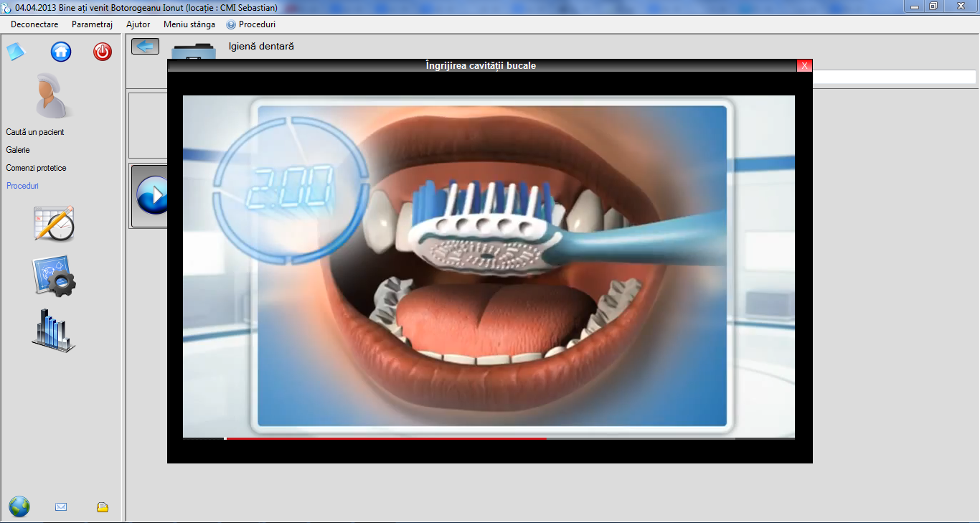The height and width of the screenshot is (523, 980).
Task: Click the yellow lock icon
Action: (103, 507)
